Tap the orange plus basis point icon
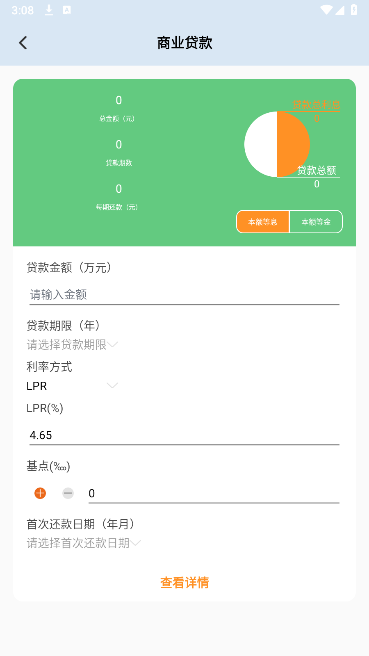 (x=40, y=493)
